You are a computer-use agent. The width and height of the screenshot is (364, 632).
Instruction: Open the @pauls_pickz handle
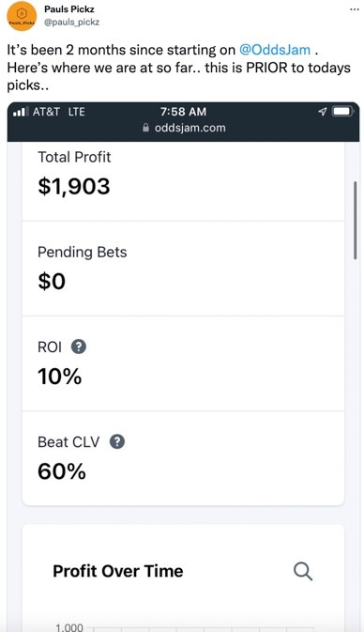(71, 23)
